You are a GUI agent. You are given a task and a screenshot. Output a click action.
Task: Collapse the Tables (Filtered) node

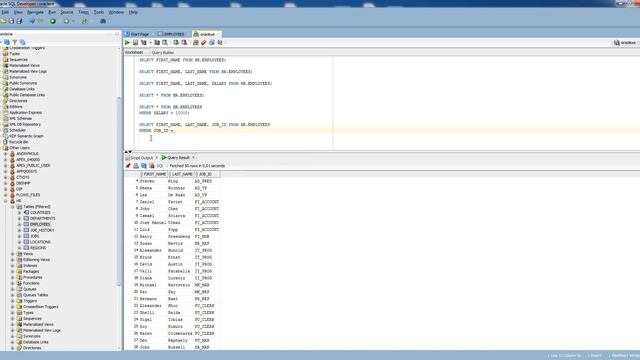pos(13,207)
